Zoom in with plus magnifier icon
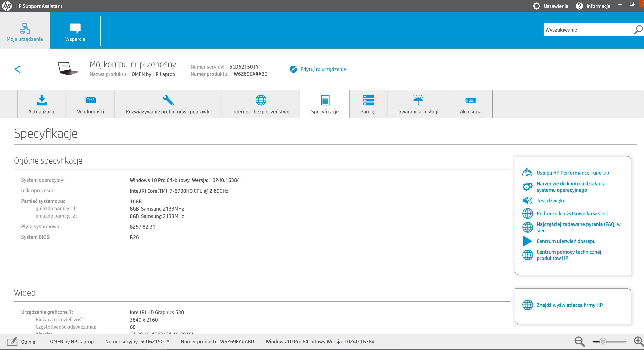644x350 pixels. [x=639, y=342]
